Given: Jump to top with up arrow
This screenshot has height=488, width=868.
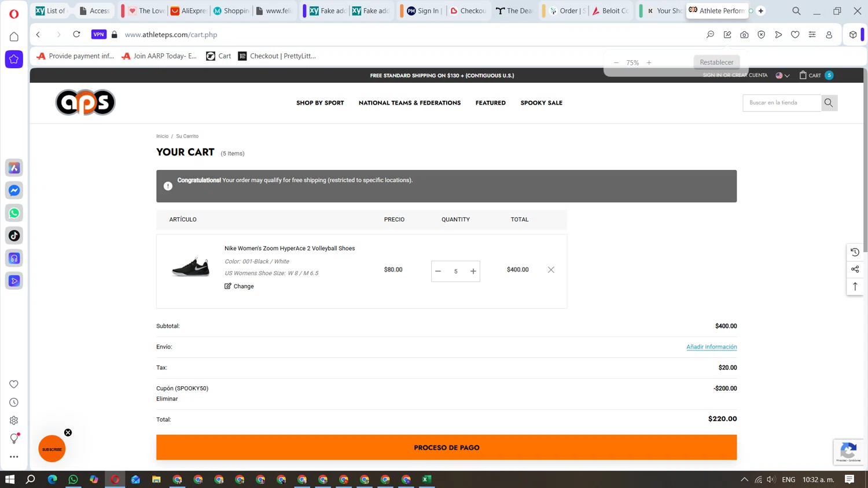Looking at the screenshot, I should point(855,287).
